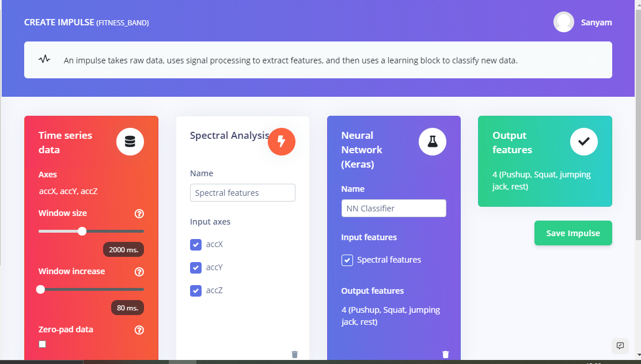641x364 pixels.
Task: Click the checkmark icon on Output features
Action: point(583,142)
